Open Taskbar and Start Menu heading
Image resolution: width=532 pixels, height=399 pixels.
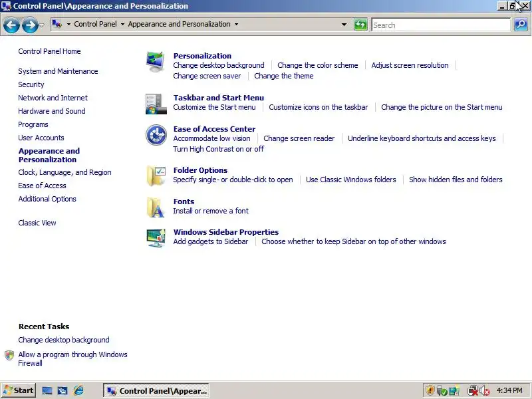(x=219, y=98)
